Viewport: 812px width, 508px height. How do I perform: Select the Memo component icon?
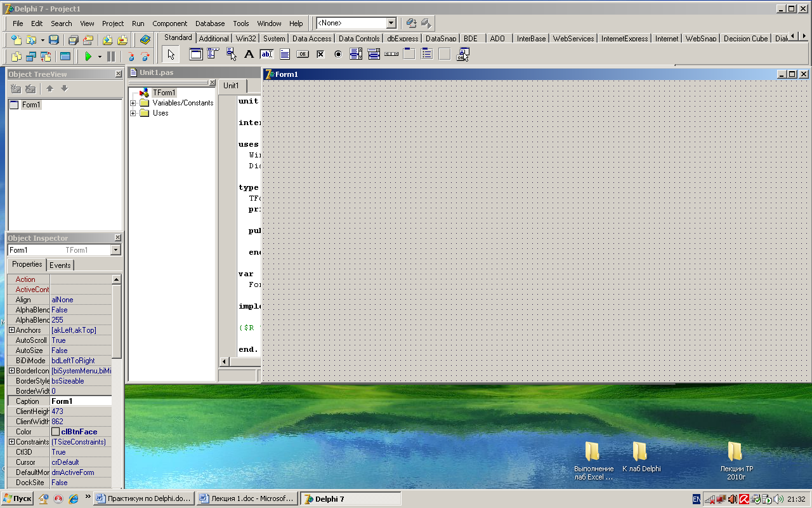pyautogui.click(x=285, y=55)
